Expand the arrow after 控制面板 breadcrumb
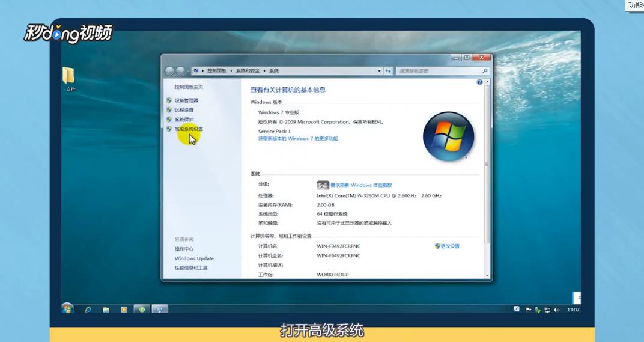Screen dimensions: 644x342 (x=231, y=71)
